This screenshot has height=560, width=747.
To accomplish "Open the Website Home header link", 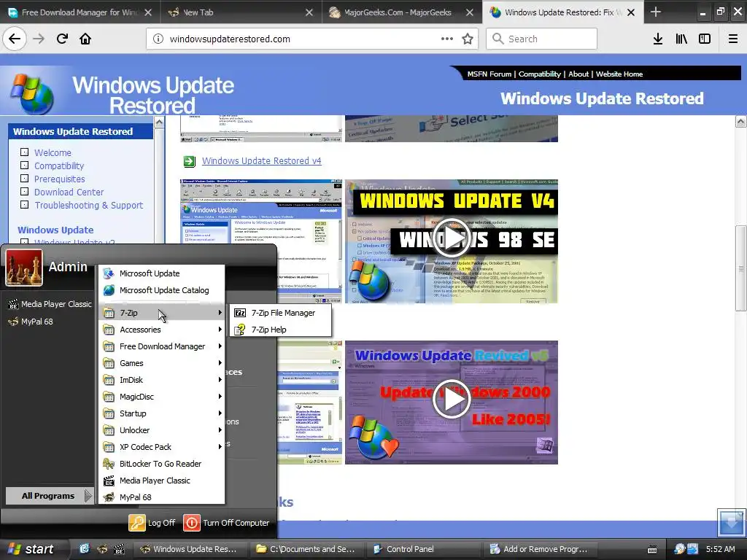I will tap(619, 74).
